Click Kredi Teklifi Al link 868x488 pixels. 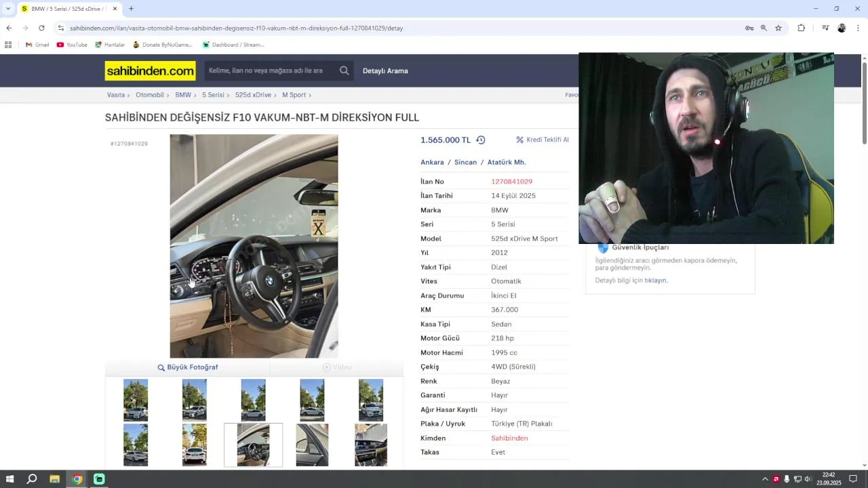(x=542, y=140)
